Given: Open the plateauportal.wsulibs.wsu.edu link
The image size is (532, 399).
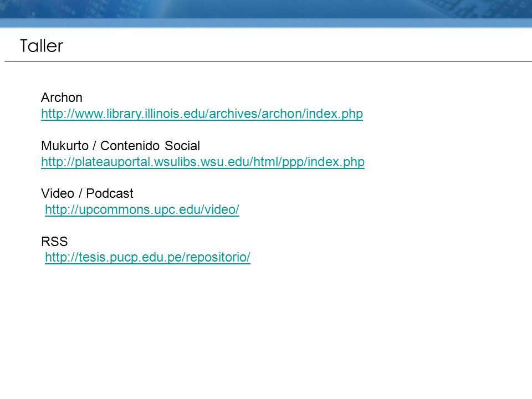Looking at the screenshot, I should [x=203, y=162].
